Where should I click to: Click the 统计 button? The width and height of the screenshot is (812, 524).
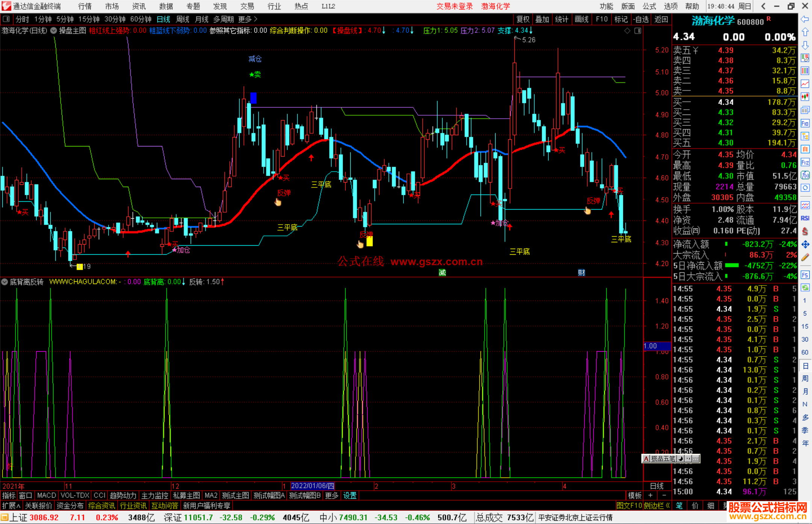[562, 19]
